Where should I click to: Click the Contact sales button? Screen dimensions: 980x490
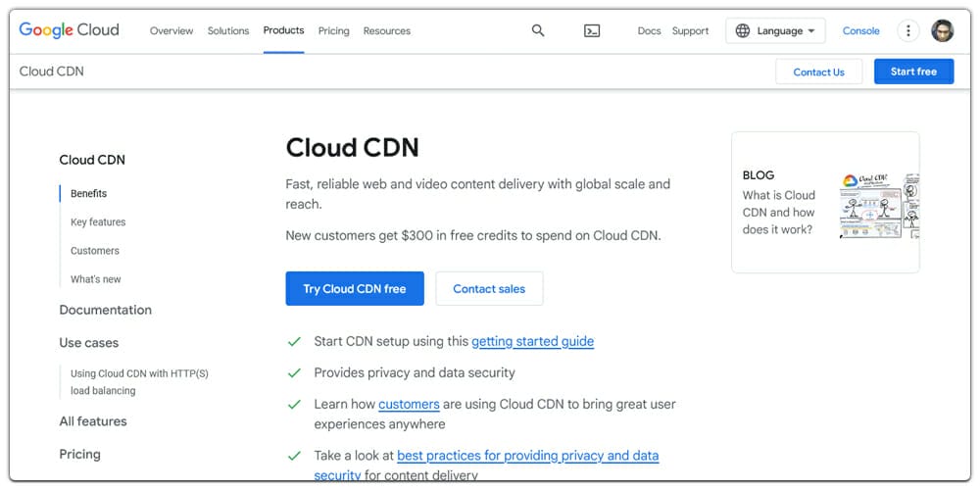[489, 289]
